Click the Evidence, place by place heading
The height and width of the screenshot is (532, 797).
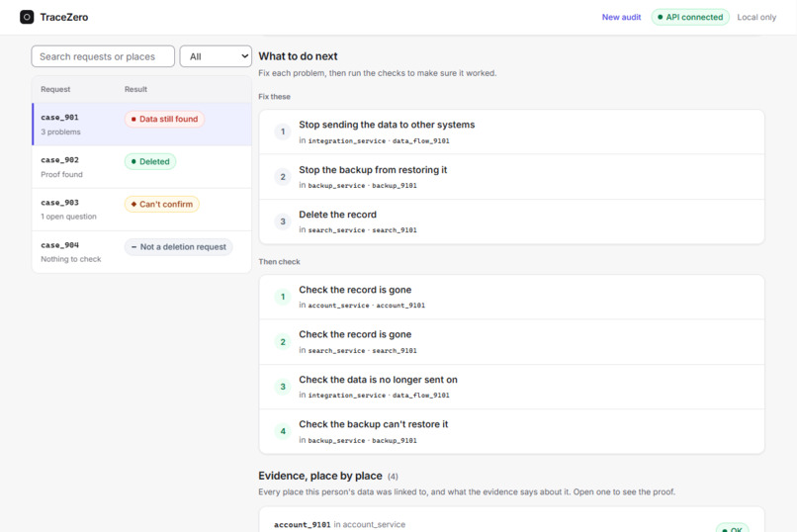pos(320,476)
